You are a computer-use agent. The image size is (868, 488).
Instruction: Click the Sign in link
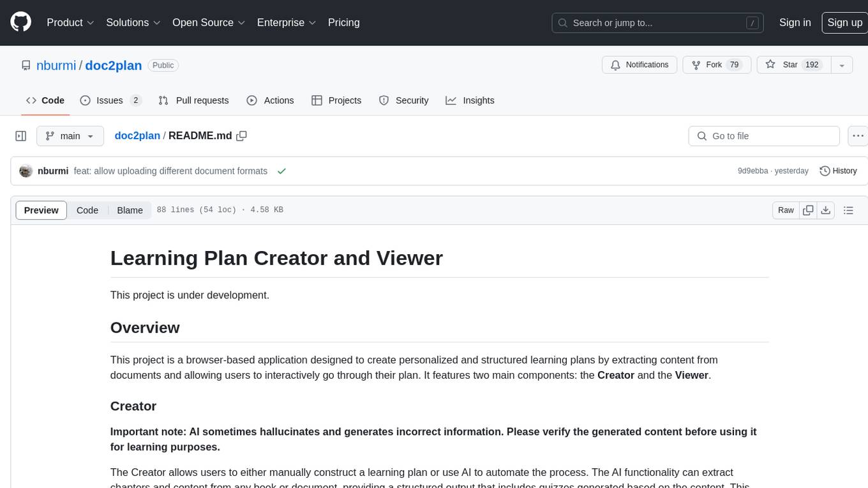coord(795,22)
